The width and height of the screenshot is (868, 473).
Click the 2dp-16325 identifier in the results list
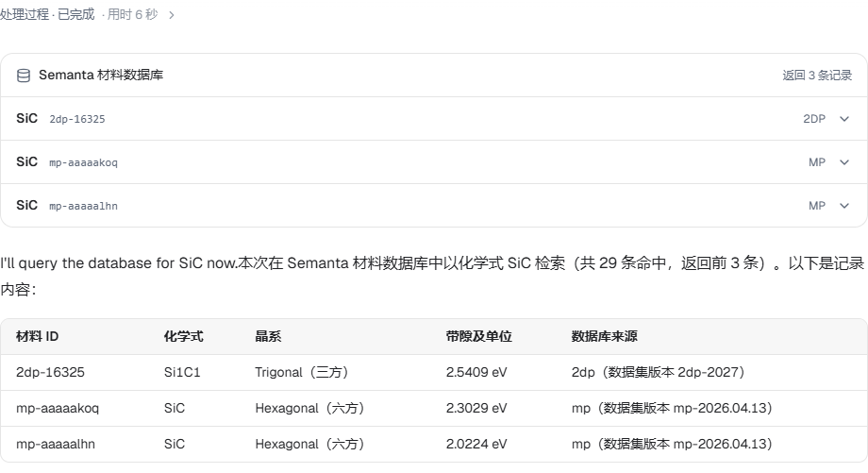(x=77, y=119)
